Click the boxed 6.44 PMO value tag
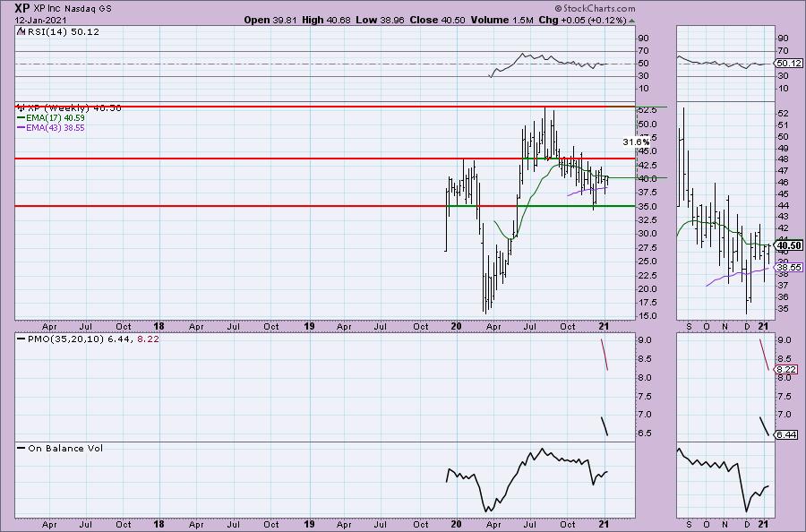 pos(786,435)
